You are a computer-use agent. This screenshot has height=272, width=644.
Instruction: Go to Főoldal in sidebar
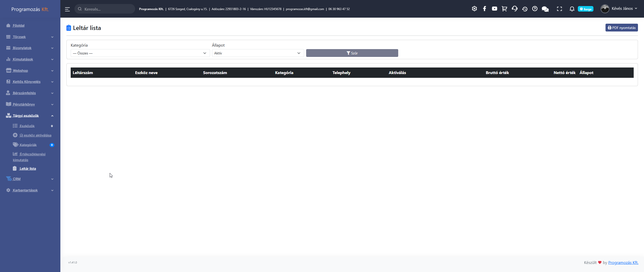(19, 25)
